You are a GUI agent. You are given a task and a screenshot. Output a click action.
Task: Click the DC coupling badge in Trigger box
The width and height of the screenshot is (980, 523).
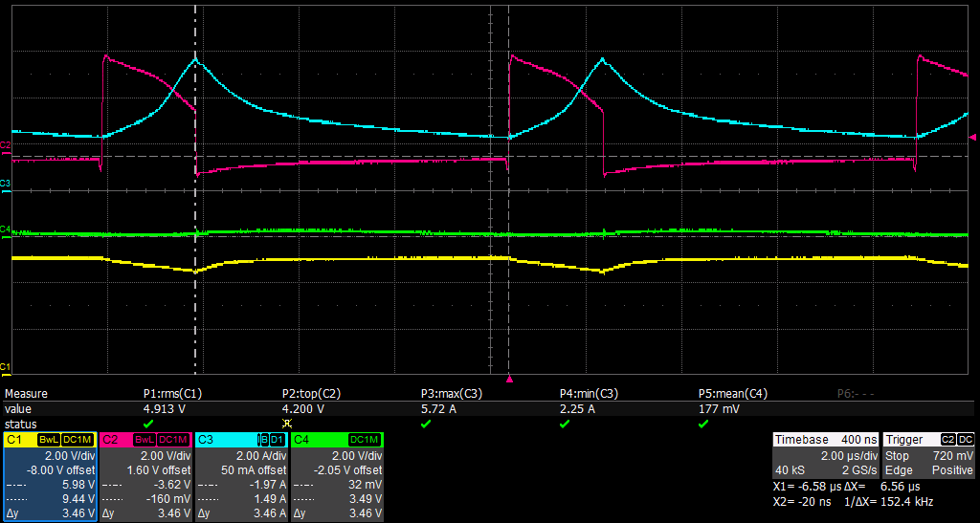click(966, 440)
